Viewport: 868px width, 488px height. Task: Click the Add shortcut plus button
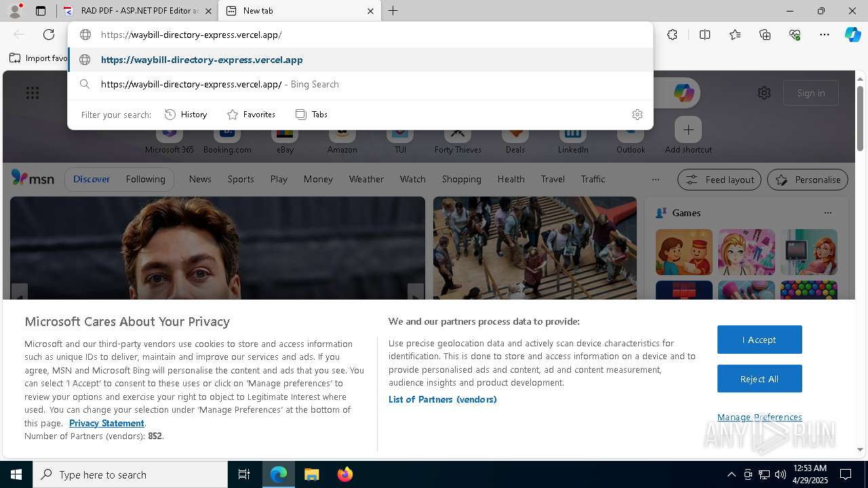click(688, 129)
